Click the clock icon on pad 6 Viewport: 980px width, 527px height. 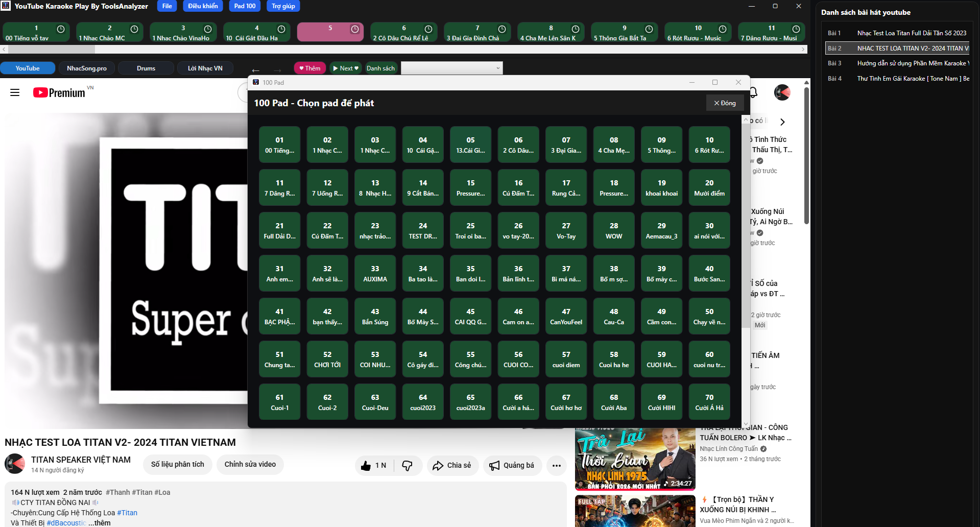pos(428,29)
